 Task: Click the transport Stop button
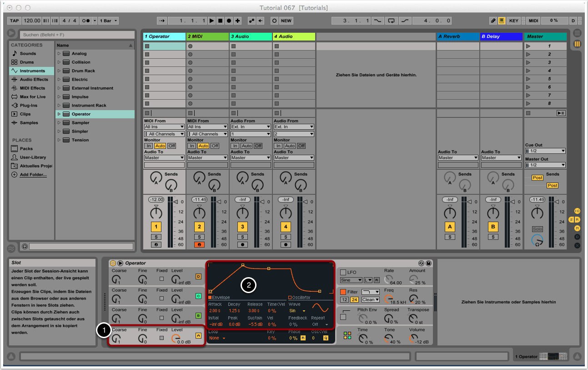point(220,20)
